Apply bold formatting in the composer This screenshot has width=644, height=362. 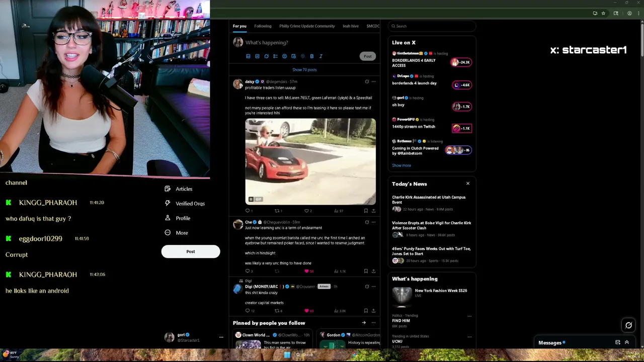311,56
